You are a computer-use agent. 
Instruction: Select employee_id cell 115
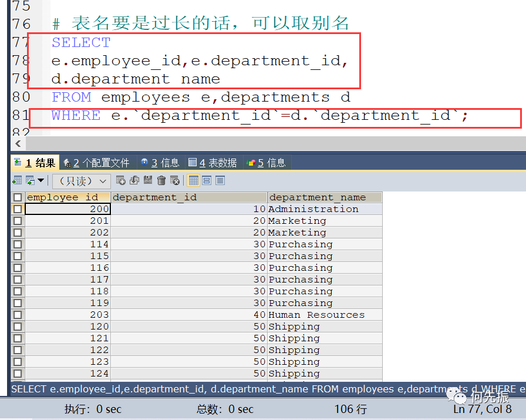(x=68, y=256)
